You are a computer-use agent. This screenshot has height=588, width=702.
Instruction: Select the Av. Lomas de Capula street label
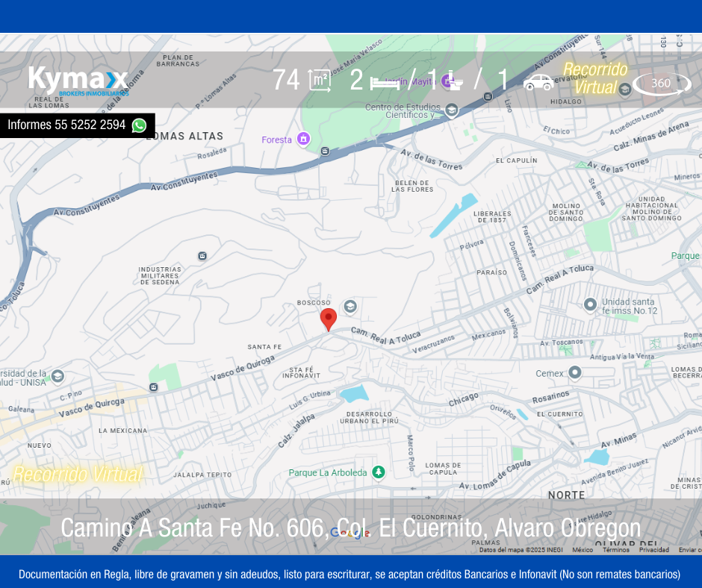(494, 475)
